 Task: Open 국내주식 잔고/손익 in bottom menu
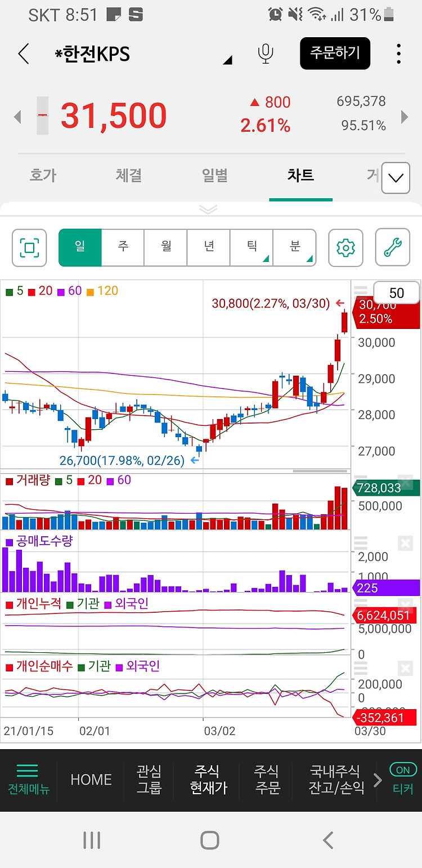point(336,780)
